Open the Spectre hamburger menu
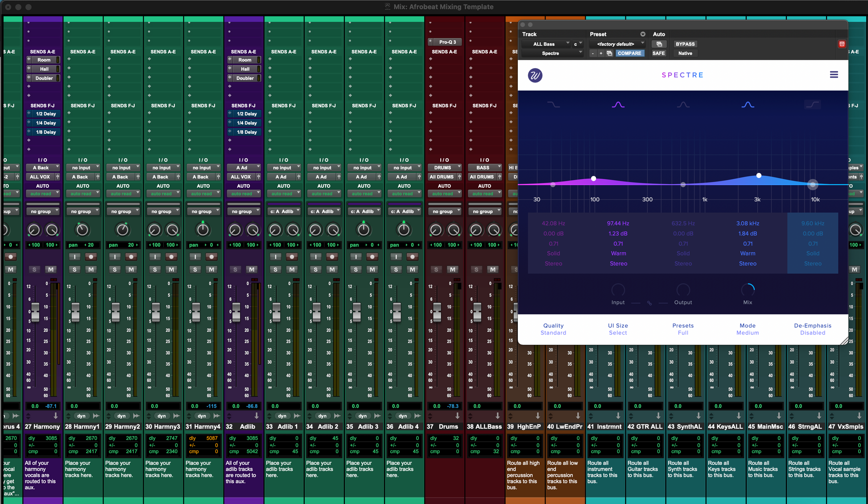The image size is (868, 504). pos(834,75)
